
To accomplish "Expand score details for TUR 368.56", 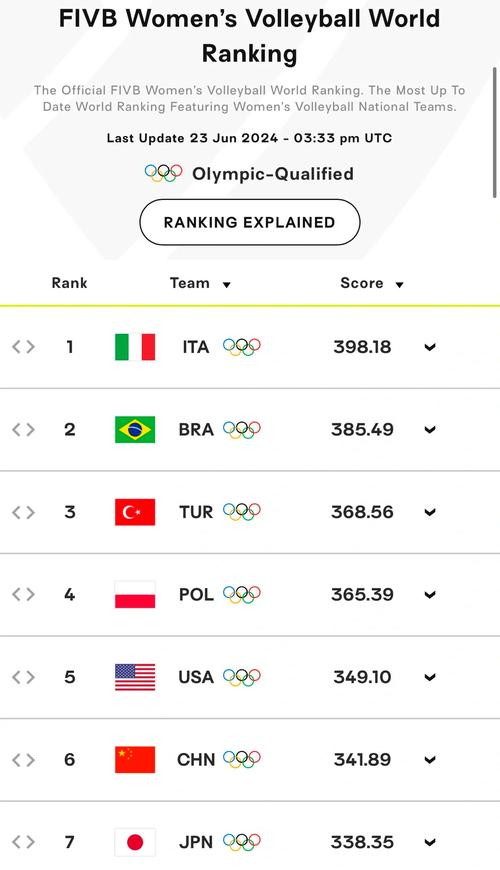I will click(430, 512).
